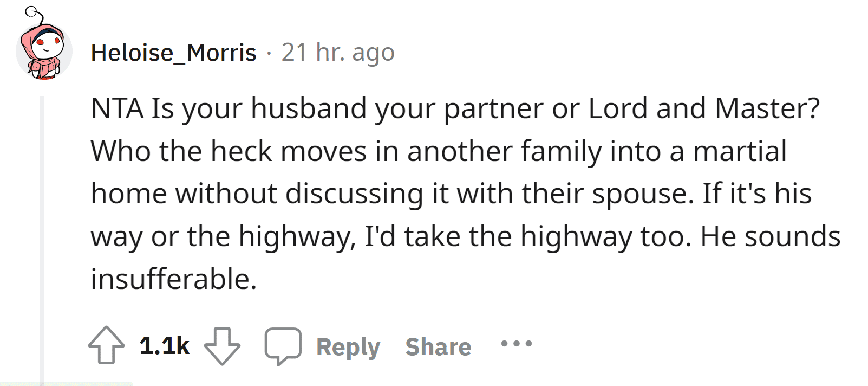Screen dimensions: 868x386
Task: Click the word "discussing" in the comment
Action: 354,194
